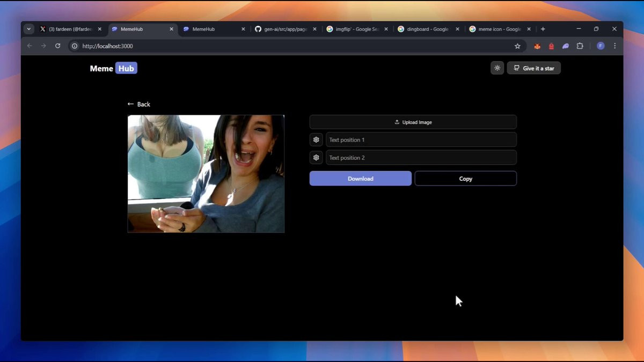Image resolution: width=644 pixels, height=362 pixels.
Task: Open the orange fox extension icon
Action: pos(537,46)
